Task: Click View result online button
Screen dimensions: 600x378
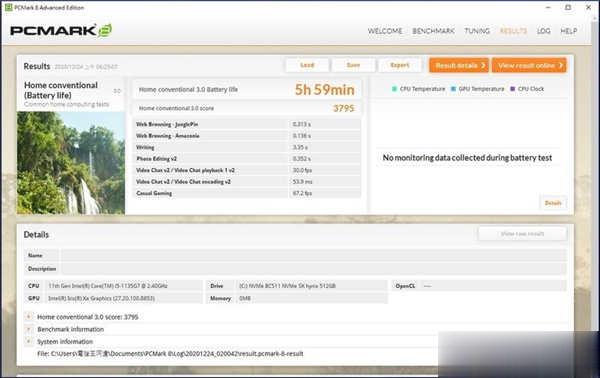Action: coord(529,65)
